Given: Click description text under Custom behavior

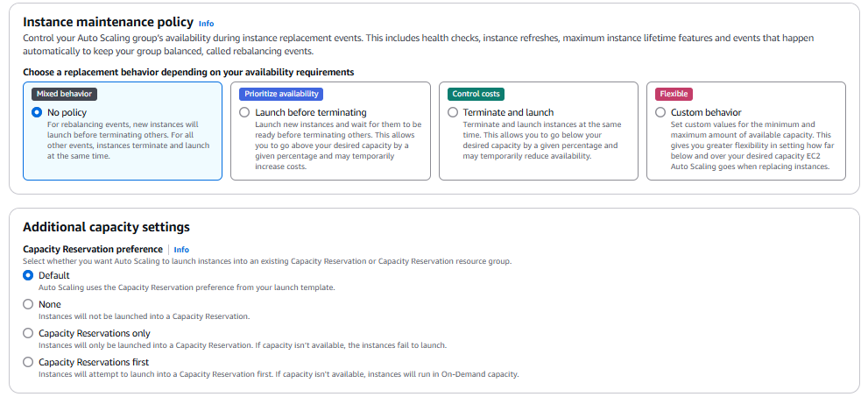Looking at the screenshot, I should (x=750, y=145).
